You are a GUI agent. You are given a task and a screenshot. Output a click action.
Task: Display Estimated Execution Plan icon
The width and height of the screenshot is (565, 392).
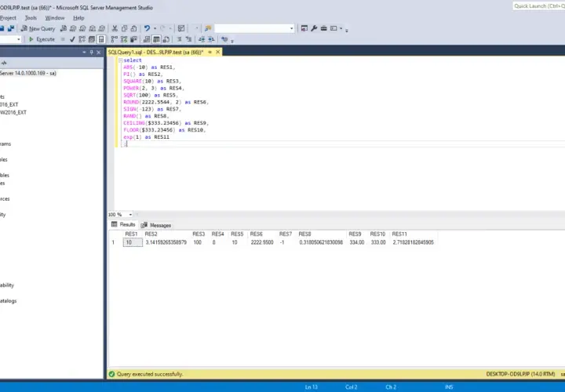pos(82,39)
